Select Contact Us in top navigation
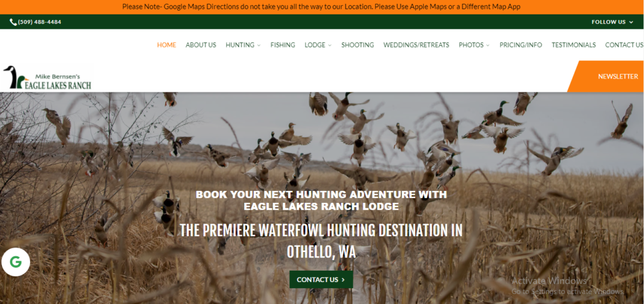 [625, 45]
